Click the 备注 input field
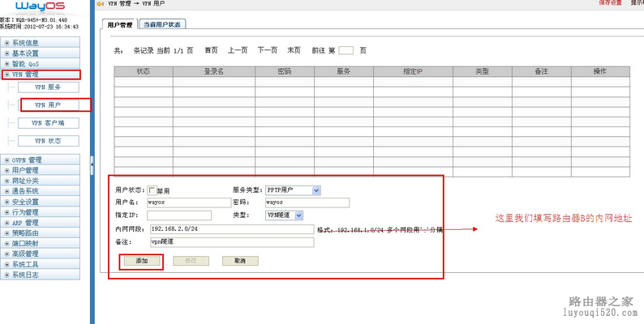 coord(232,242)
